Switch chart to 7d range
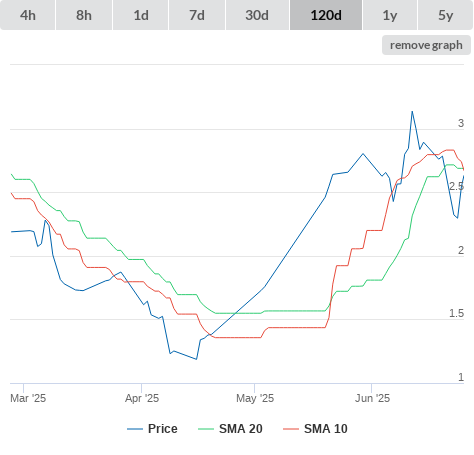 (x=197, y=15)
